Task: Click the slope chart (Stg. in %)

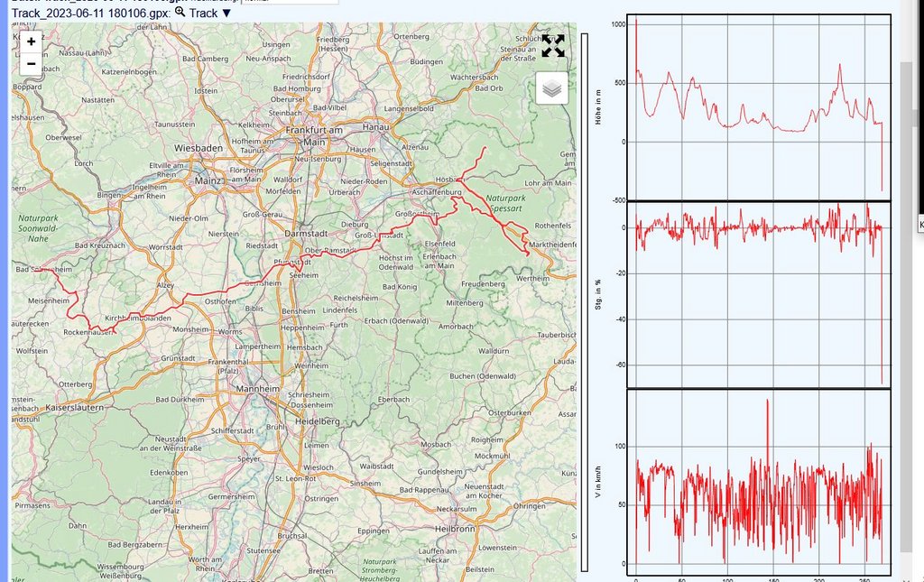Action: pos(759,294)
